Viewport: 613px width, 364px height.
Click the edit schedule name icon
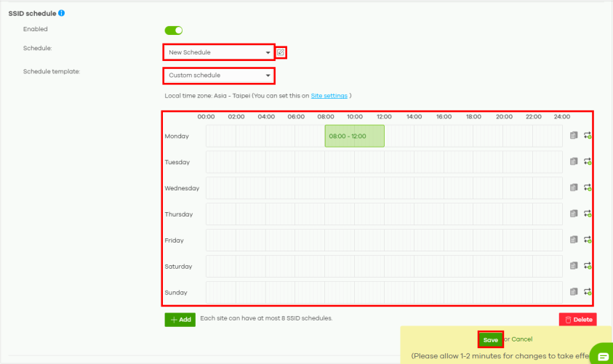pos(281,52)
